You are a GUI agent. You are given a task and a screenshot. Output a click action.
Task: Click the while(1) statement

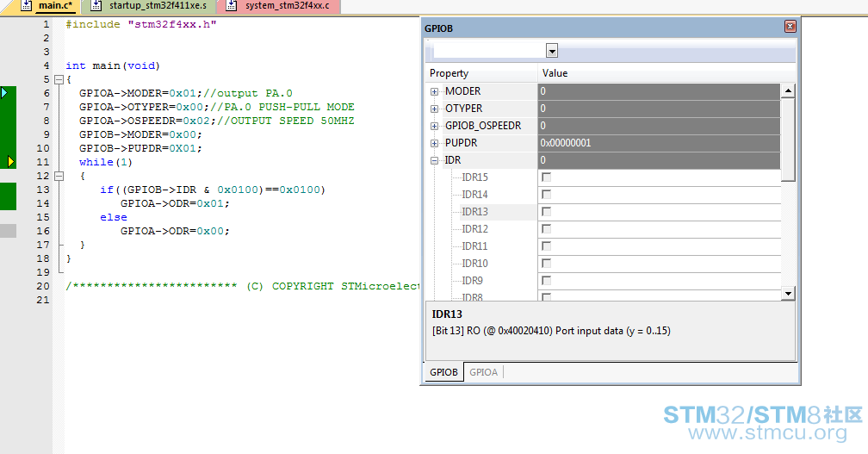pos(106,162)
